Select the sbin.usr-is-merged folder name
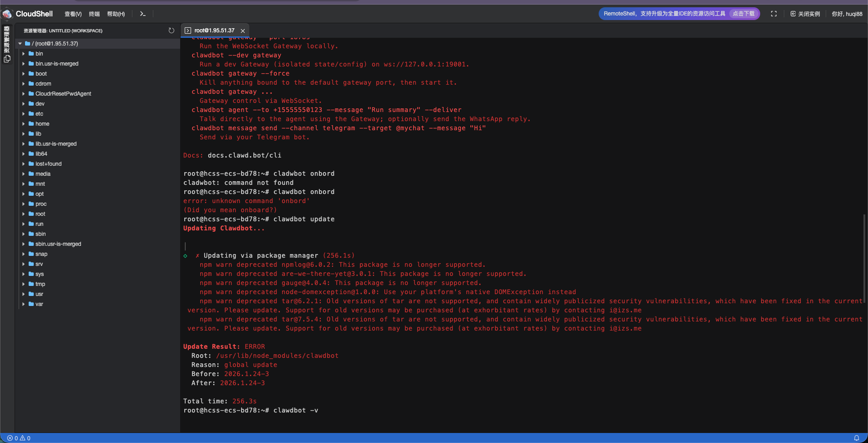The image size is (868, 443). [x=58, y=244]
